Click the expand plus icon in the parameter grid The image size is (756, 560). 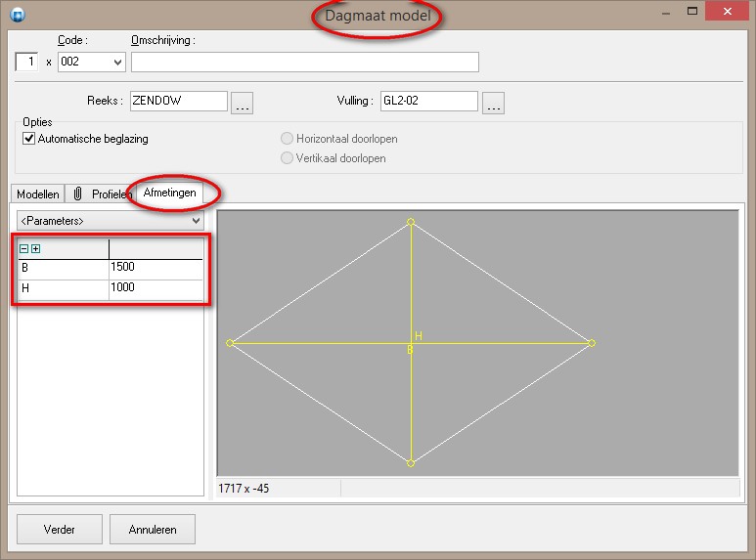pos(35,248)
